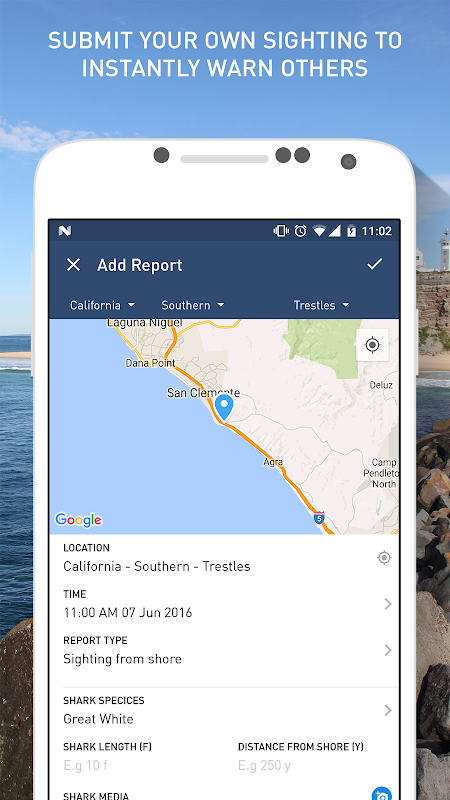Tap the alarm clock status bar icon
Image resolution: width=450 pixels, height=800 pixels.
coord(301,231)
